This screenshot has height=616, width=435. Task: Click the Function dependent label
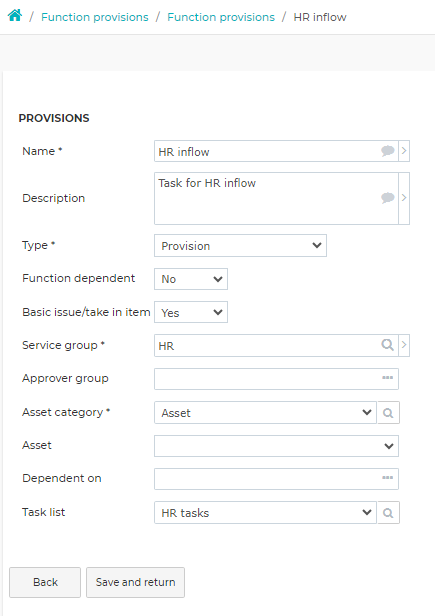pos(79,278)
